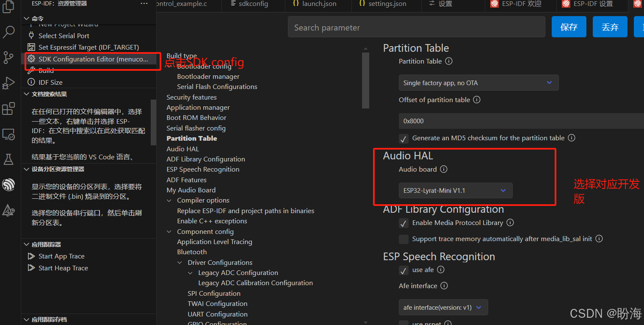Click play icon of Start Heap Trace

31,268
